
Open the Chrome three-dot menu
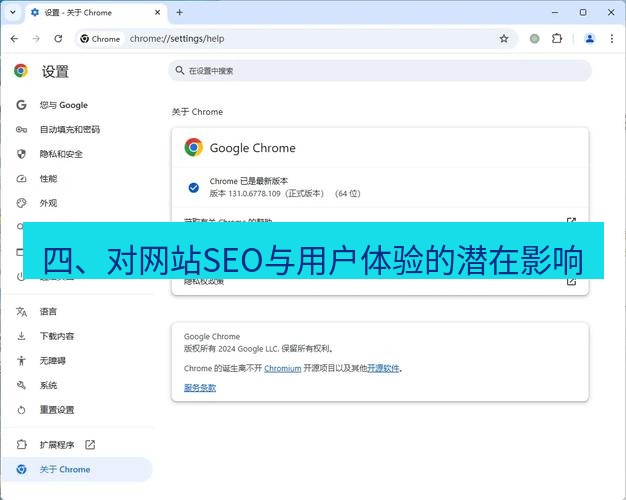tap(612, 39)
